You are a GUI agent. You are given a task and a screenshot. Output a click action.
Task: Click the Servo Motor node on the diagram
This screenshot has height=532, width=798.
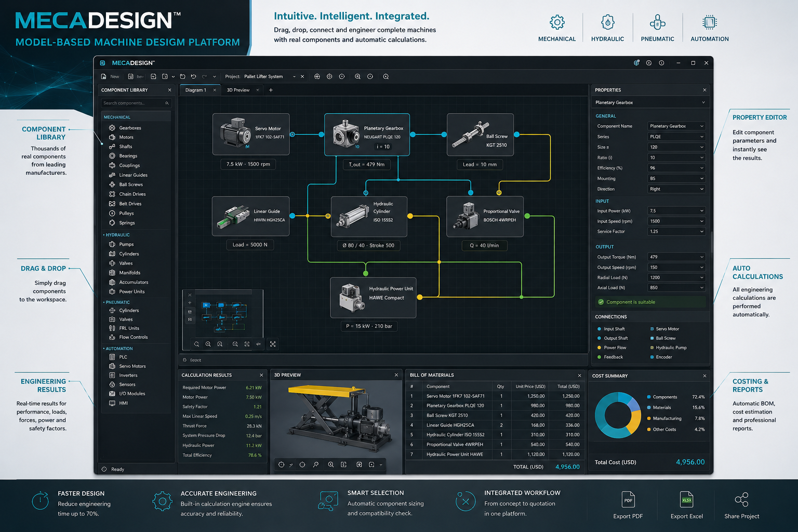point(251,134)
